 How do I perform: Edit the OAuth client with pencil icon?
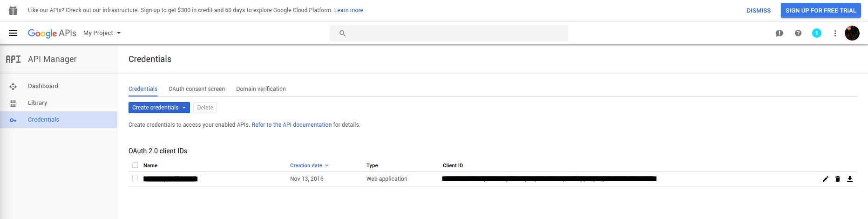[x=826, y=179]
